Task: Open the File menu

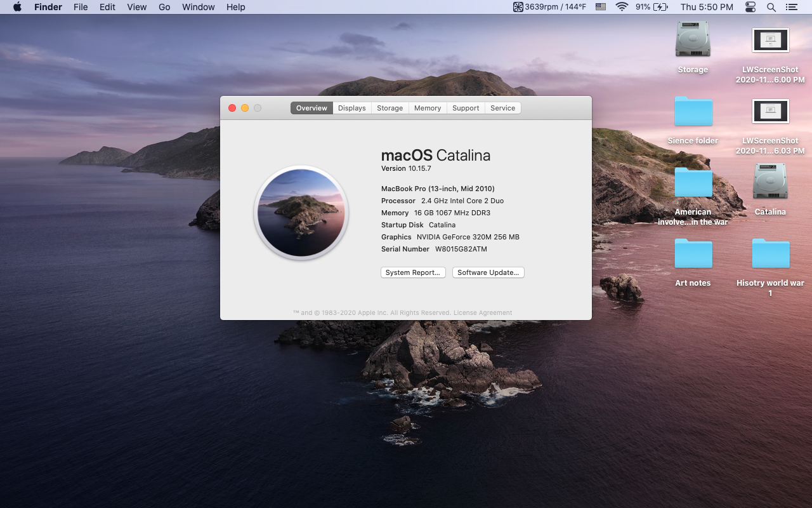Action: [x=81, y=7]
